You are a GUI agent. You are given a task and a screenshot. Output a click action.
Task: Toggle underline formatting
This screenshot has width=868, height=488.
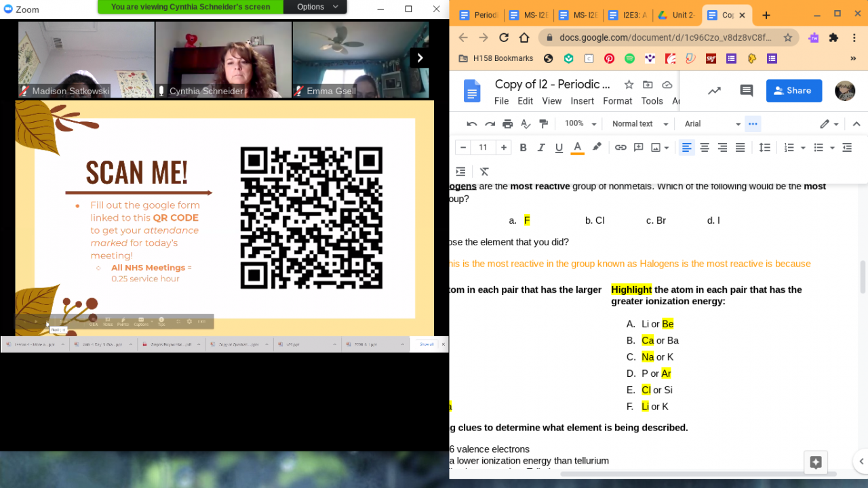tap(559, 148)
